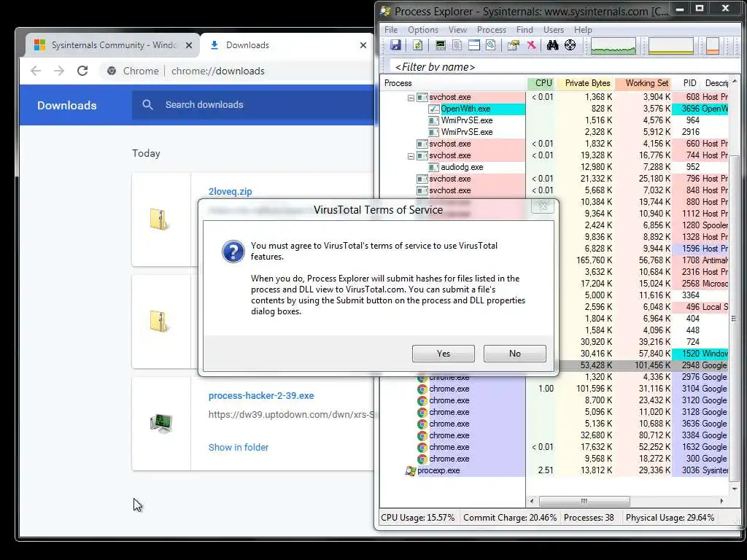Click the CPU Usage status bar entry
The width and height of the screenshot is (747, 560).
pos(418,518)
